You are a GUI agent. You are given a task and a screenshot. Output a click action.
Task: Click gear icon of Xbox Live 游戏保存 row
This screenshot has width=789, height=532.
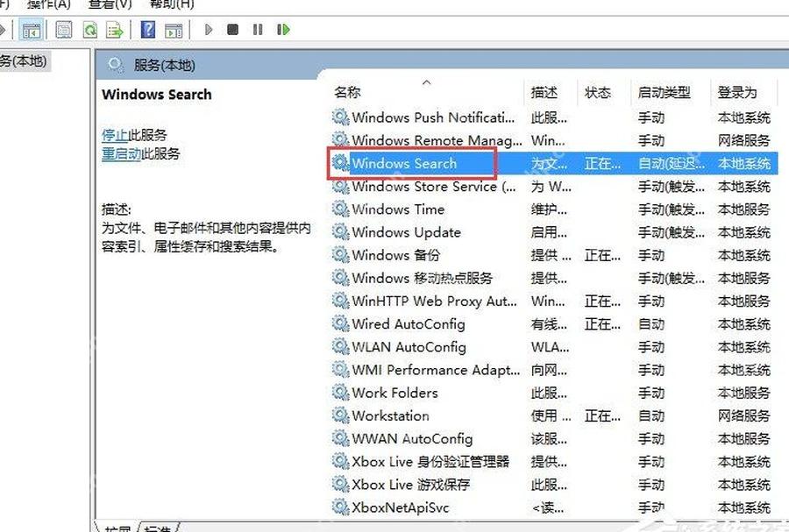341,484
